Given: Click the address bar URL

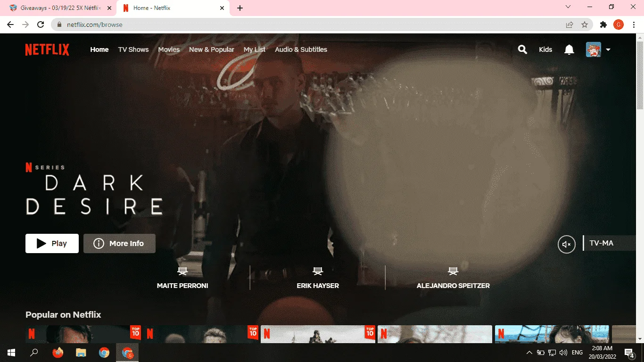Looking at the screenshot, I should (x=95, y=25).
